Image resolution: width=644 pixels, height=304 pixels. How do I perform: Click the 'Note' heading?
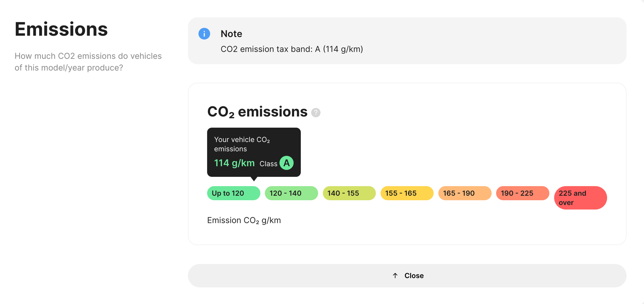point(231,34)
